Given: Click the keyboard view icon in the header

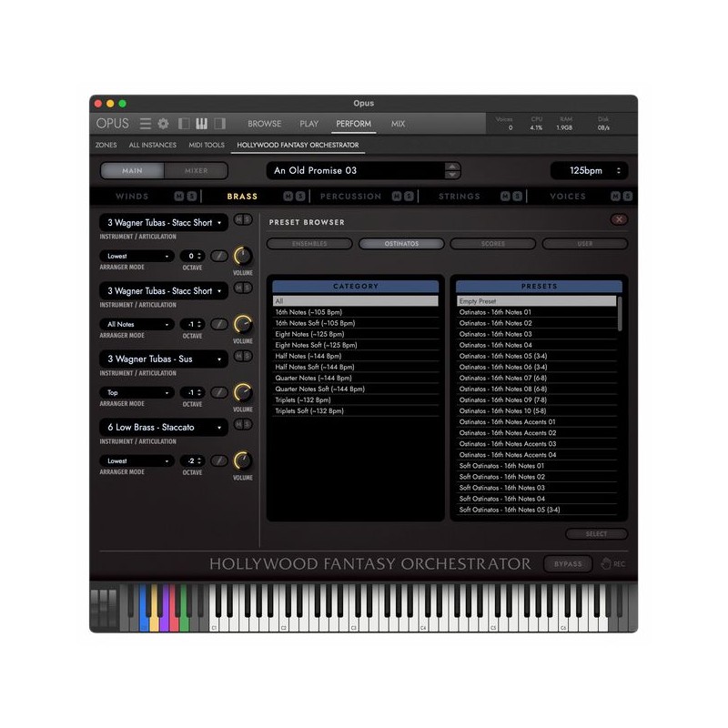Looking at the screenshot, I should pyautogui.click(x=202, y=123).
